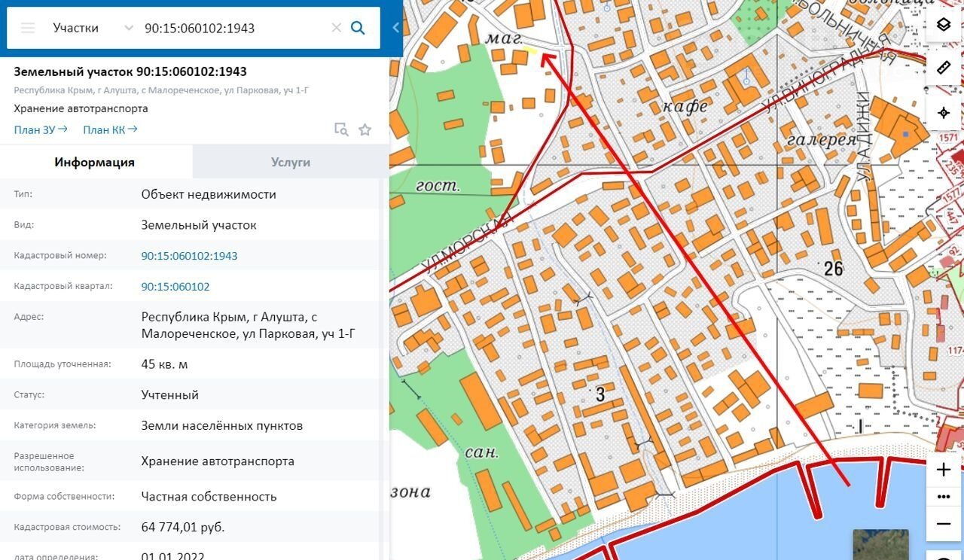This screenshot has height=560, width=964.
Task: Click the satellite basemap thumbnail
Action: (x=880, y=544)
